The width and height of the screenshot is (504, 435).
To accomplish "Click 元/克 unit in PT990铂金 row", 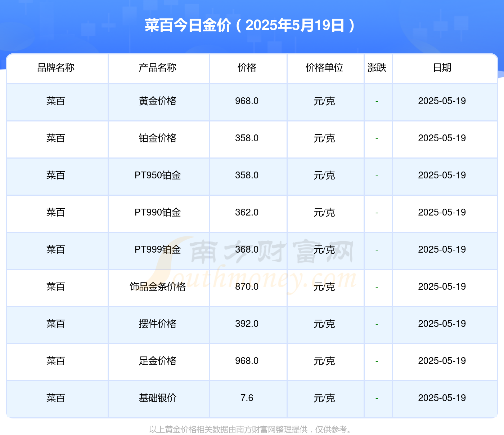I will tap(324, 212).
